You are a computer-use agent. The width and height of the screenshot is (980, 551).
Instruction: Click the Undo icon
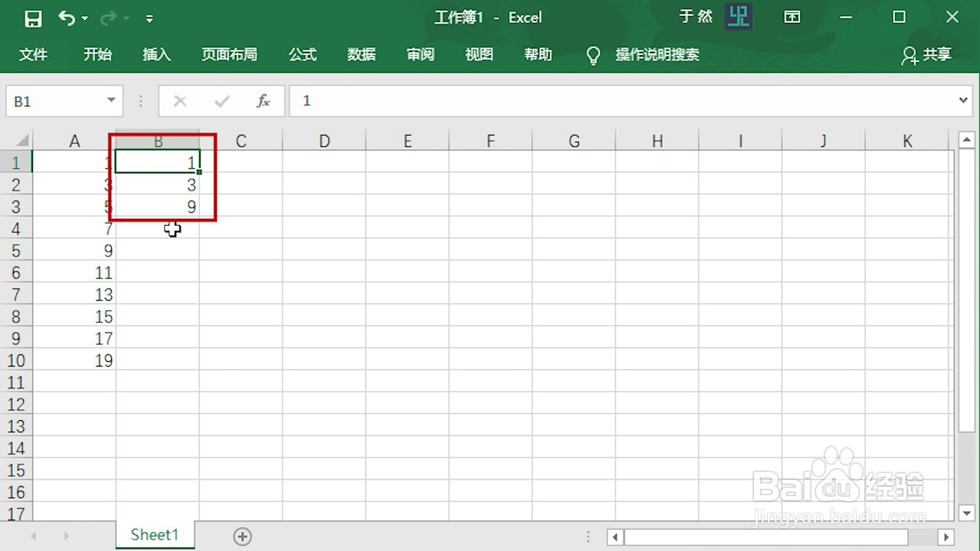pyautogui.click(x=67, y=18)
